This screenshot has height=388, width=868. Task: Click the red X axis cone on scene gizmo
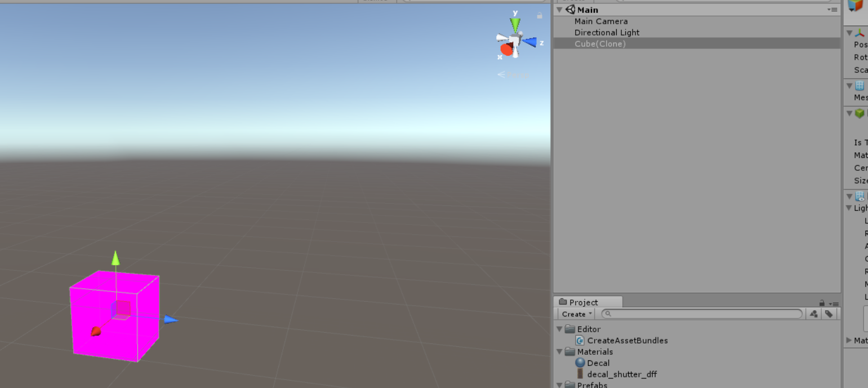click(x=506, y=50)
